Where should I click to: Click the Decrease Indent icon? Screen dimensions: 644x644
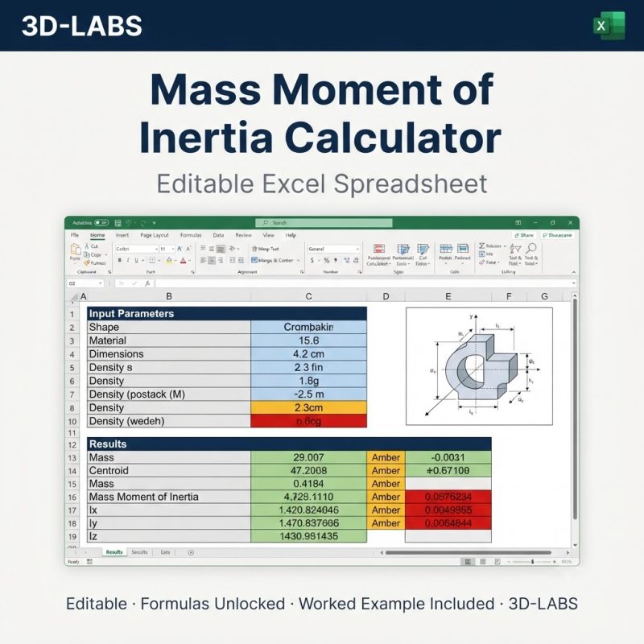click(232, 260)
